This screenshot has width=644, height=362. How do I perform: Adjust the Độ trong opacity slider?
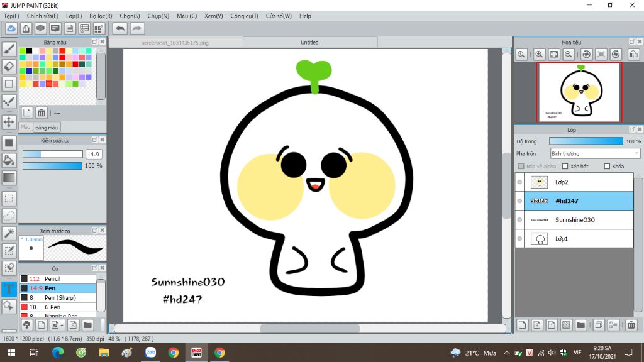pos(586,141)
